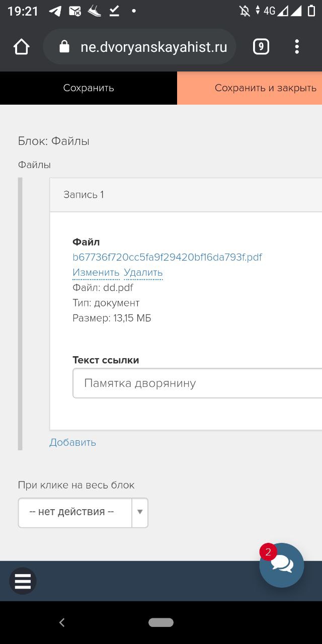Click the Изменить link
This screenshot has width=322, height=644.
(96, 273)
